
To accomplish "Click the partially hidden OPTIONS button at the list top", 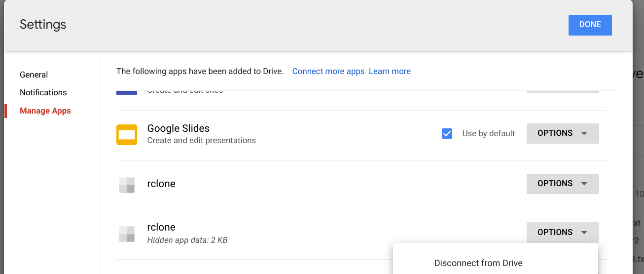I will click(563, 91).
